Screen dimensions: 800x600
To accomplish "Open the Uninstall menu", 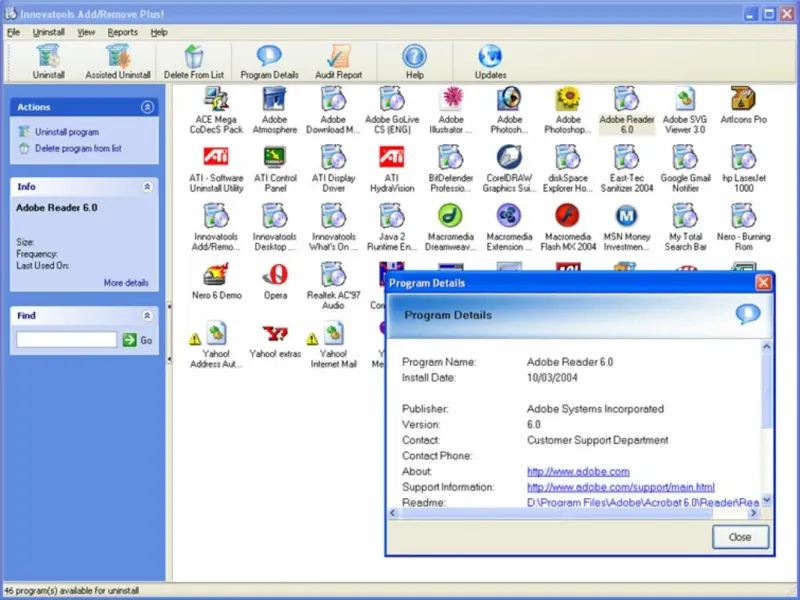I will [48, 32].
